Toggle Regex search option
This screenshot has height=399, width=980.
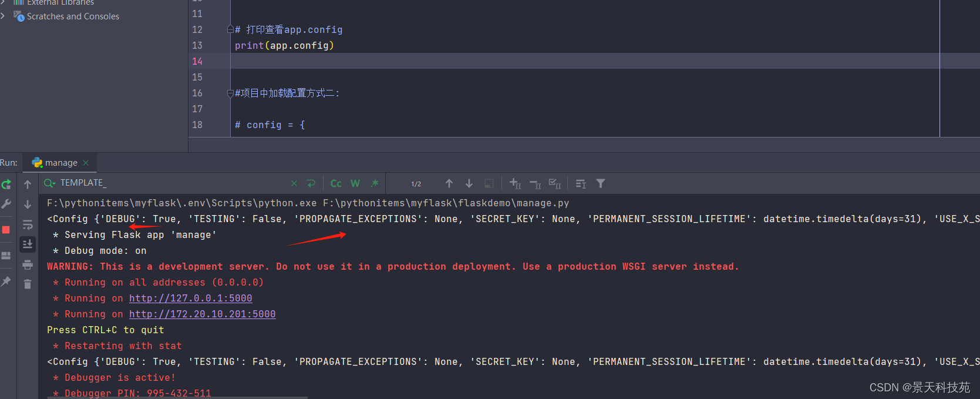pos(375,184)
